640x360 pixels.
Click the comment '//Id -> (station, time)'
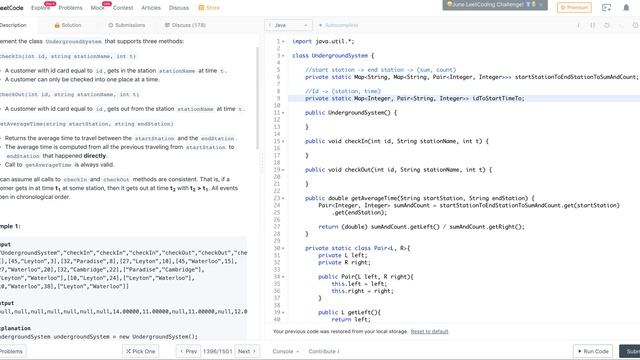343,91
